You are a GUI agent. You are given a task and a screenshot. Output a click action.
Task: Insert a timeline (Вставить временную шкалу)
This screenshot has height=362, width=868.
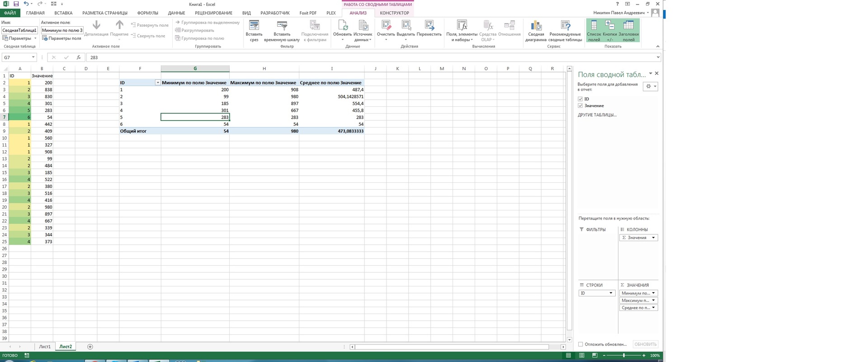tap(282, 31)
